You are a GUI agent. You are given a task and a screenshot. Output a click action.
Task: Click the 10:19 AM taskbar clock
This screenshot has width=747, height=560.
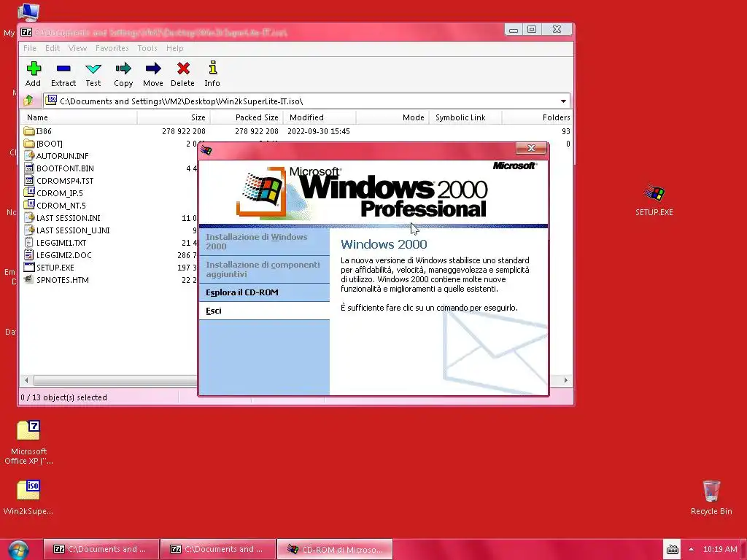[720, 549]
